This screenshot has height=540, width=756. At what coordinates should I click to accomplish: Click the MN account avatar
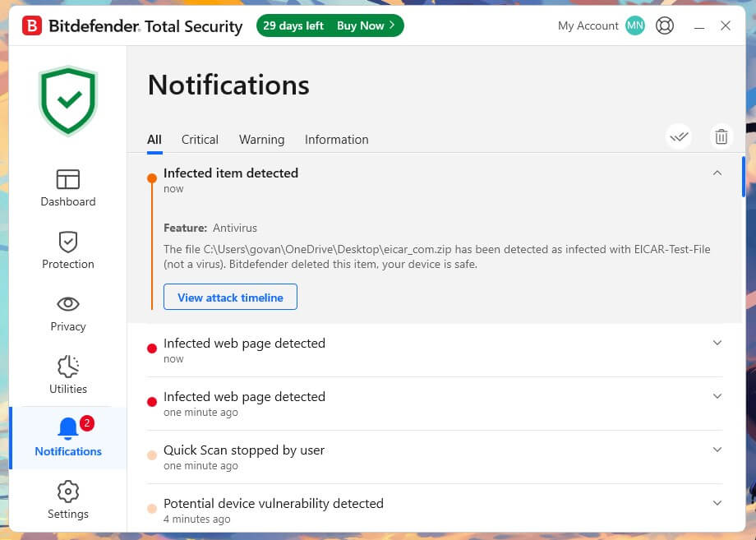coord(635,25)
